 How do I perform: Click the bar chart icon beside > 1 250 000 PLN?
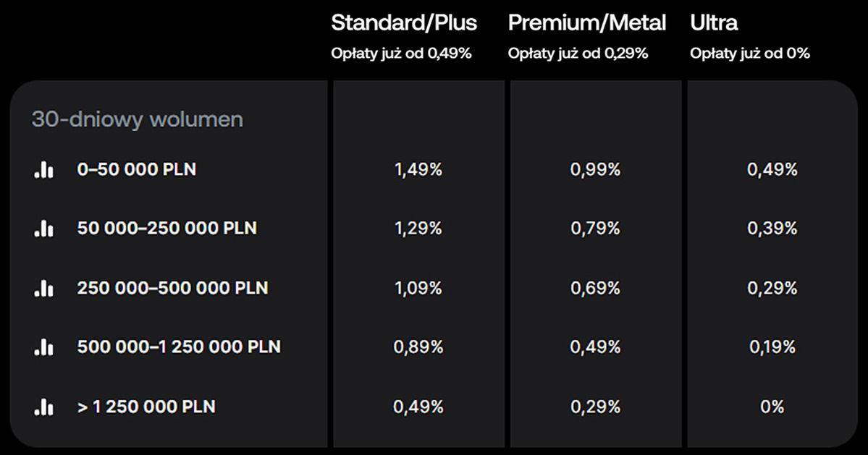[x=43, y=407]
